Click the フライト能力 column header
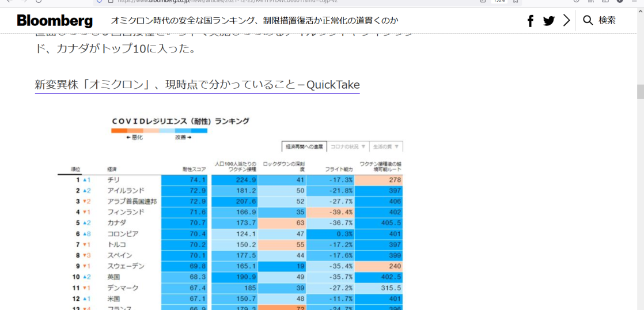The width and height of the screenshot is (644, 310). (x=339, y=169)
